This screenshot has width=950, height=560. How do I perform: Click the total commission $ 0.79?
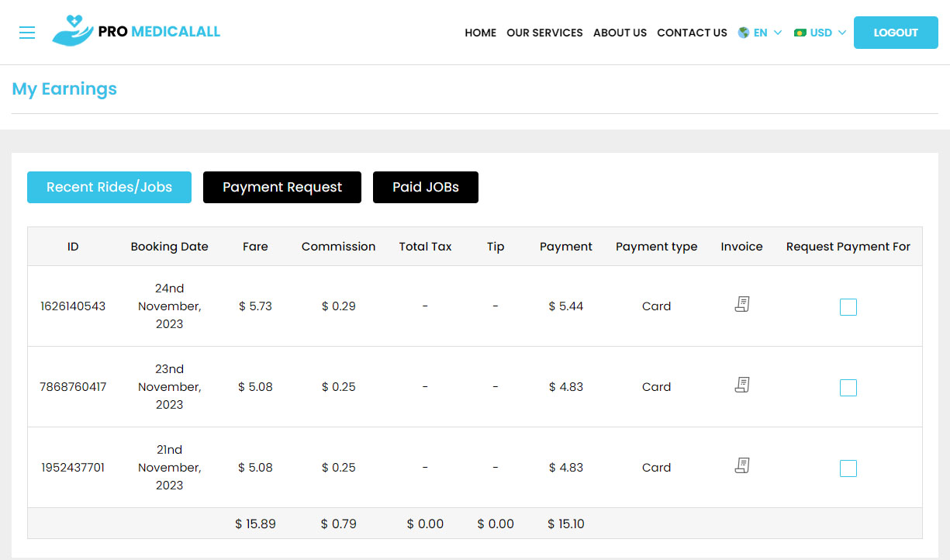339,524
